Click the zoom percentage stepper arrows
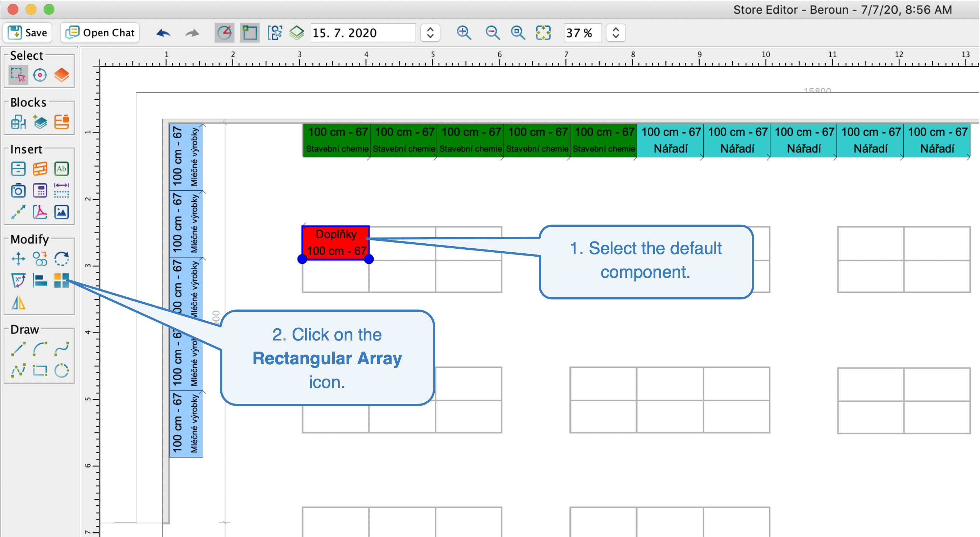The image size is (980, 537). point(616,33)
